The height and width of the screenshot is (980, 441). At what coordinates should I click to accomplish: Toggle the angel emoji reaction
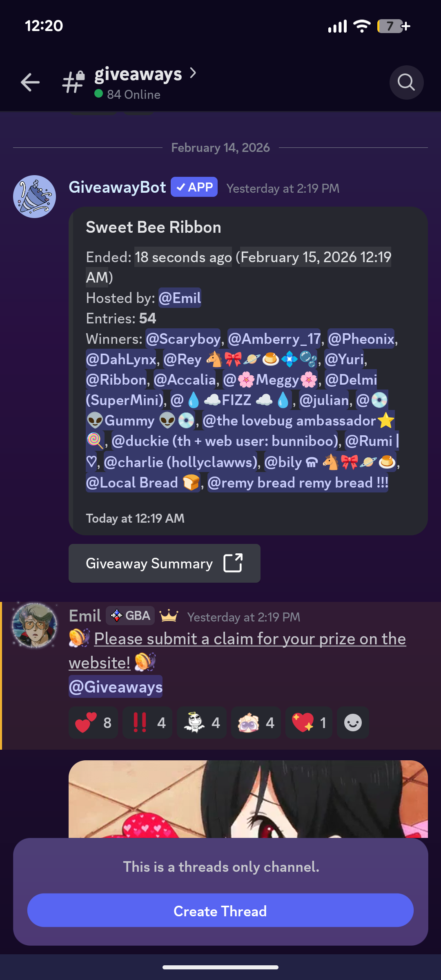point(202,723)
